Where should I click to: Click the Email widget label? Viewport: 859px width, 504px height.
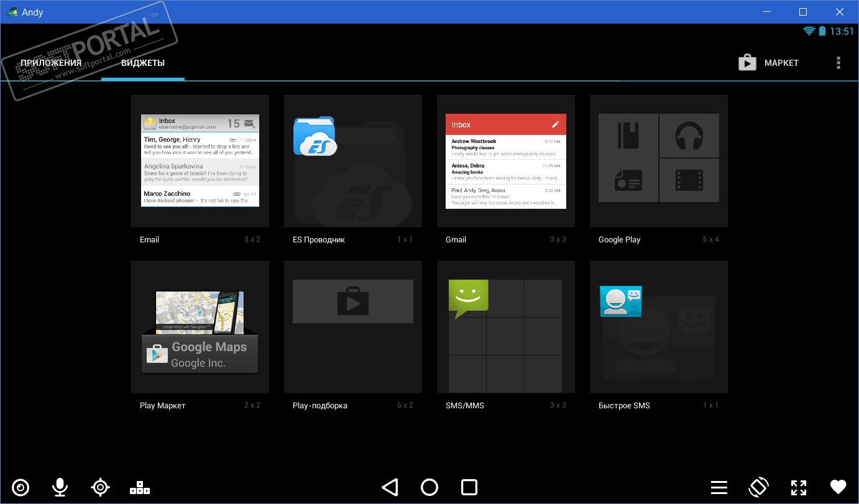(149, 239)
